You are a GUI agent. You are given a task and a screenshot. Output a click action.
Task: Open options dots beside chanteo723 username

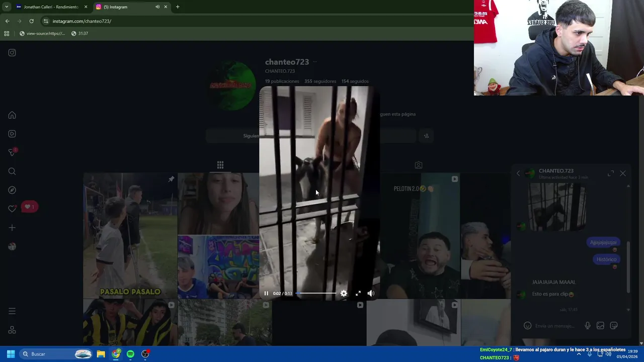point(315,62)
